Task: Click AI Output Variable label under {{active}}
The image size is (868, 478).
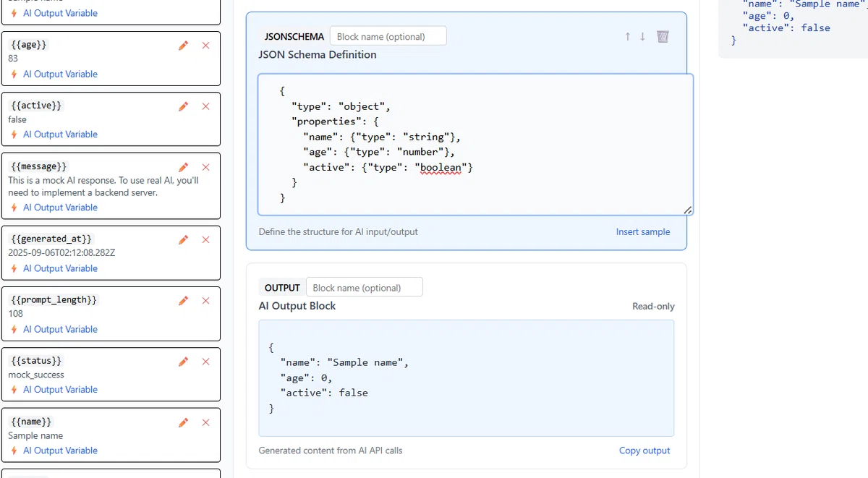Action: pyautogui.click(x=60, y=134)
